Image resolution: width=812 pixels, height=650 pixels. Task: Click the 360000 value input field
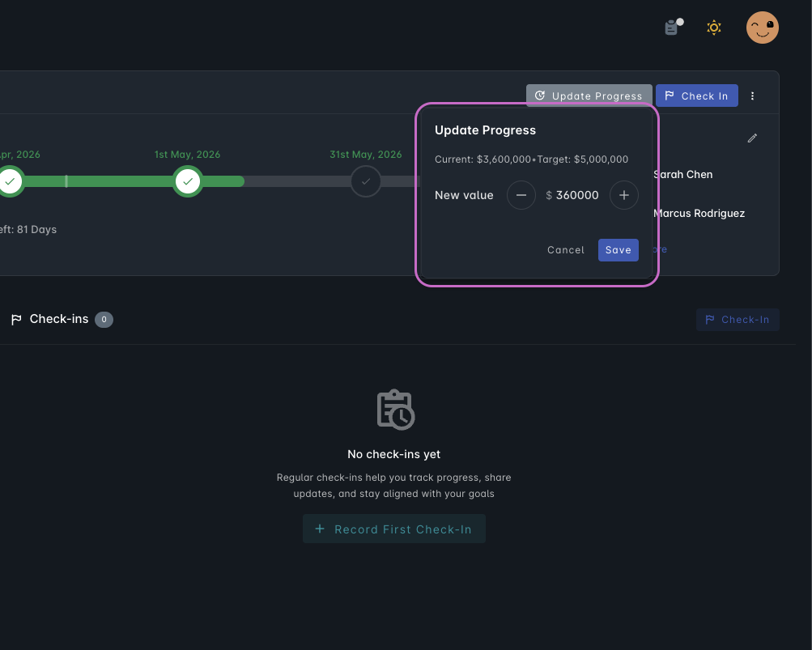[x=579, y=195]
